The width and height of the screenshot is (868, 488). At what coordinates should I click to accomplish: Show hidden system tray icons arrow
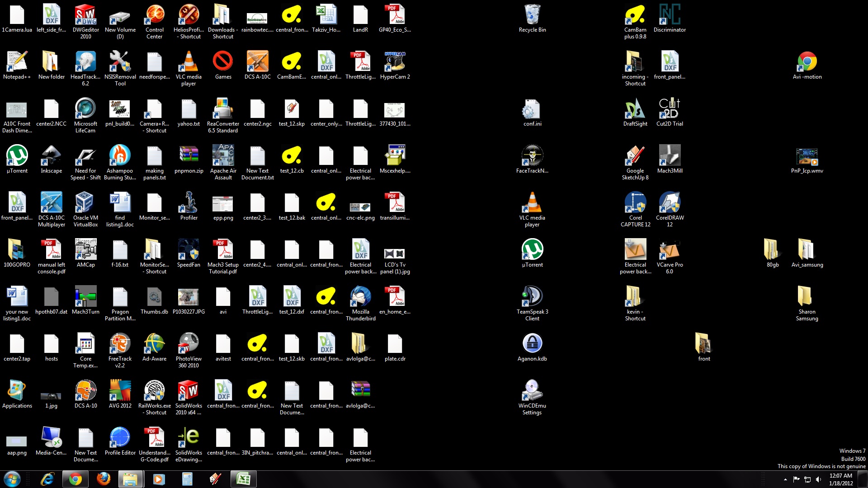[x=785, y=479]
